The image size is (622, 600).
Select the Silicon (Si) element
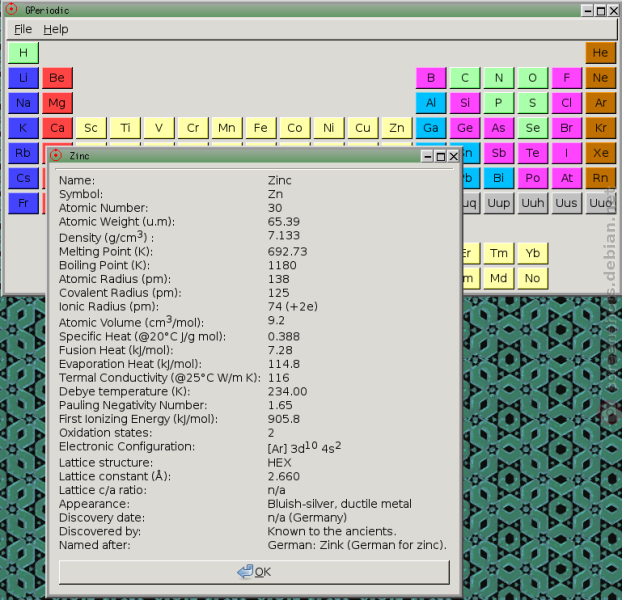(465, 103)
